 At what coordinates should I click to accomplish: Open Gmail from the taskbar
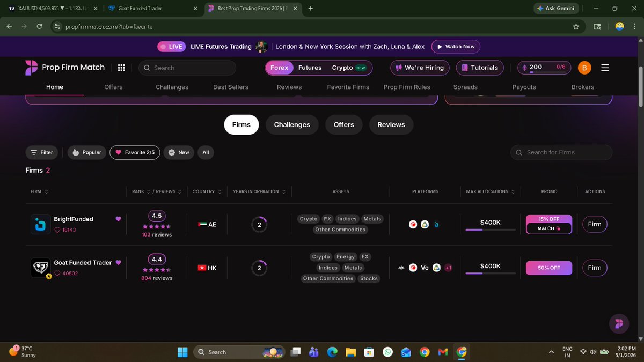[x=443, y=352]
